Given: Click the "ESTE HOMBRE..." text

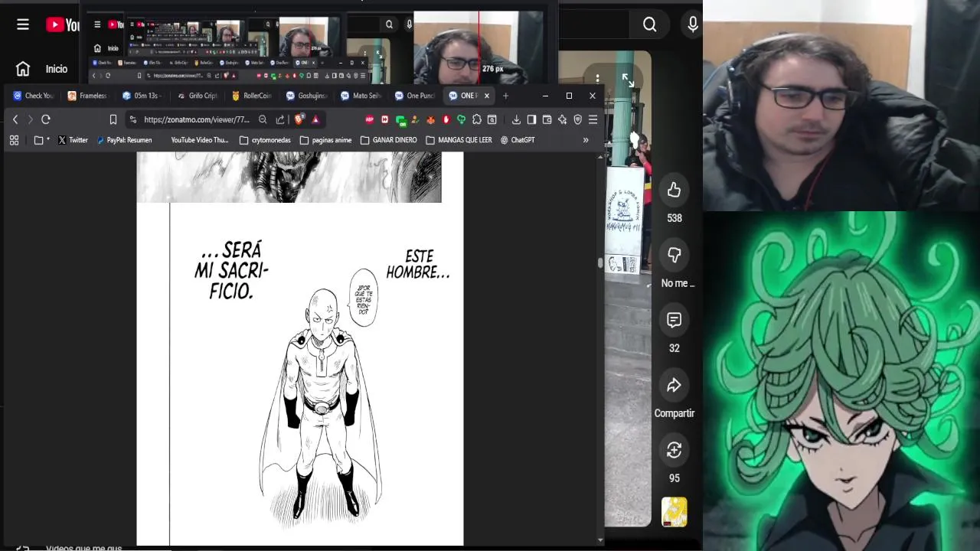Looking at the screenshot, I should click(418, 264).
